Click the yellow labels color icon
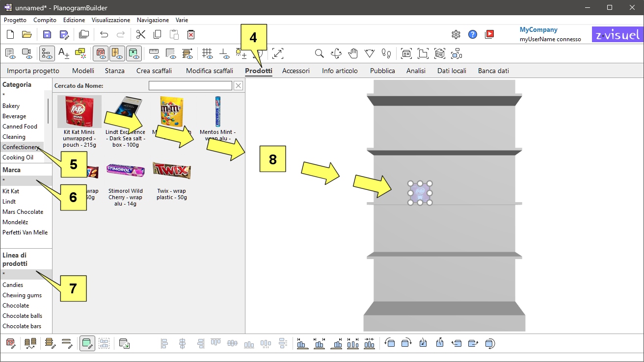Viewport: 644px width, 362px height. click(x=80, y=53)
